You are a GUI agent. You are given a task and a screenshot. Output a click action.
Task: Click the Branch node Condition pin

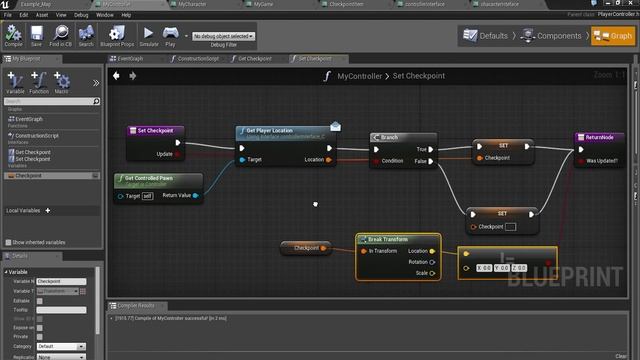(376, 161)
